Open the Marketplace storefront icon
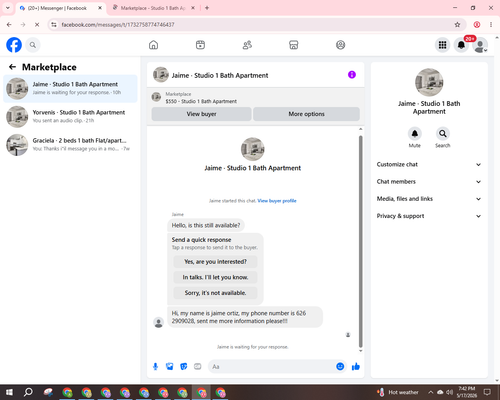Screen dimensions: 500x400 [294, 45]
